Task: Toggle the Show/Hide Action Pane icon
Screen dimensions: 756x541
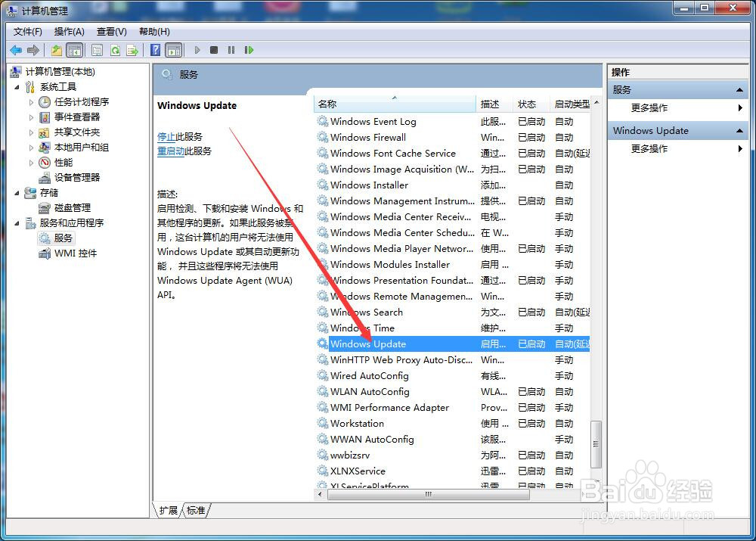Action: (x=174, y=50)
